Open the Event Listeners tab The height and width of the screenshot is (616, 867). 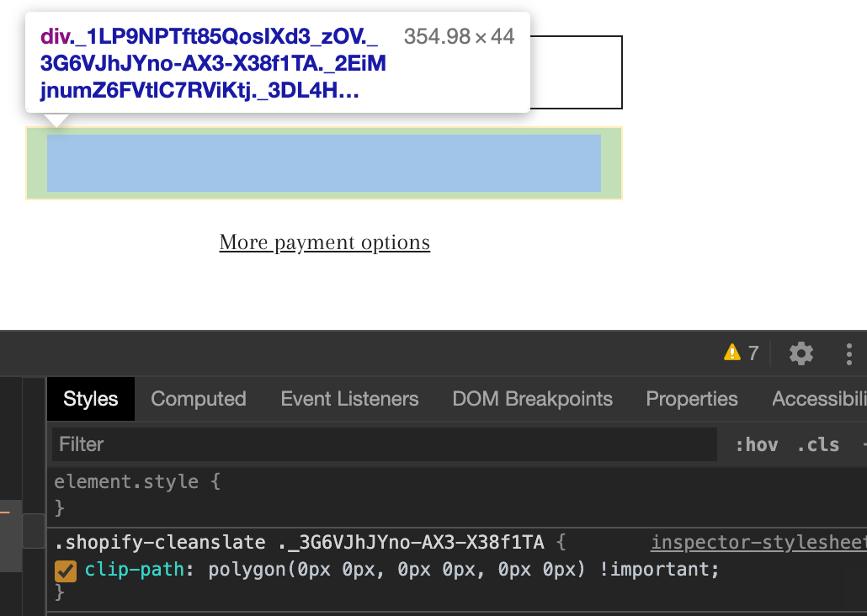[349, 398]
